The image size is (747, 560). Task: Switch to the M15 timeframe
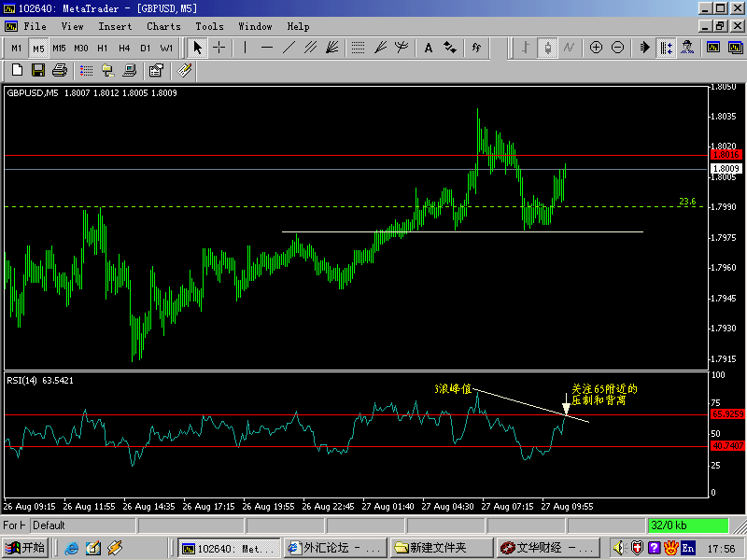coord(59,49)
